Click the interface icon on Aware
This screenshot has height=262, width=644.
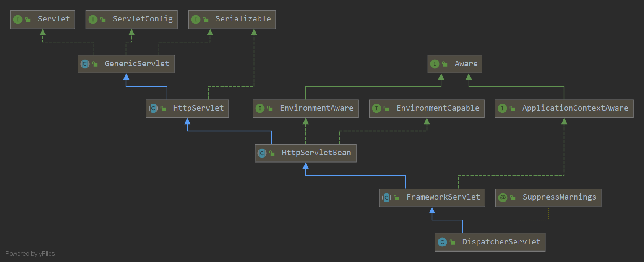(x=435, y=64)
